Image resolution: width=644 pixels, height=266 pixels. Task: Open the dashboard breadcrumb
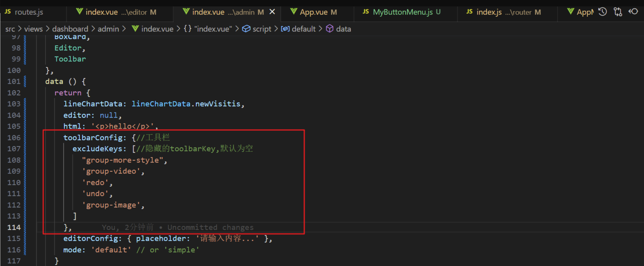(70, 29)
